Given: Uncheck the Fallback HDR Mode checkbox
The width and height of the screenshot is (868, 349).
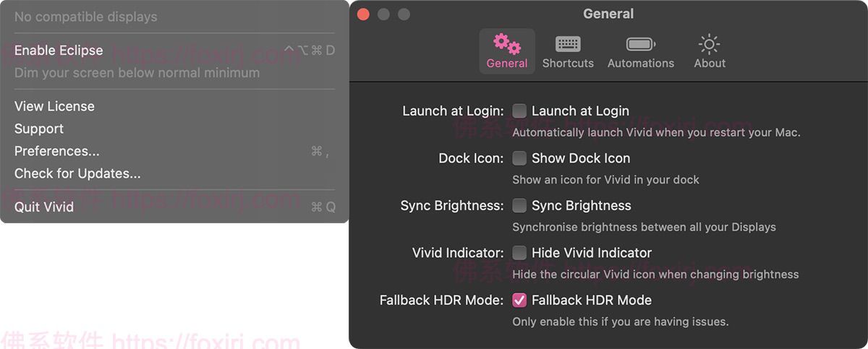Looking at the screenshot, I should pos(519,300).
